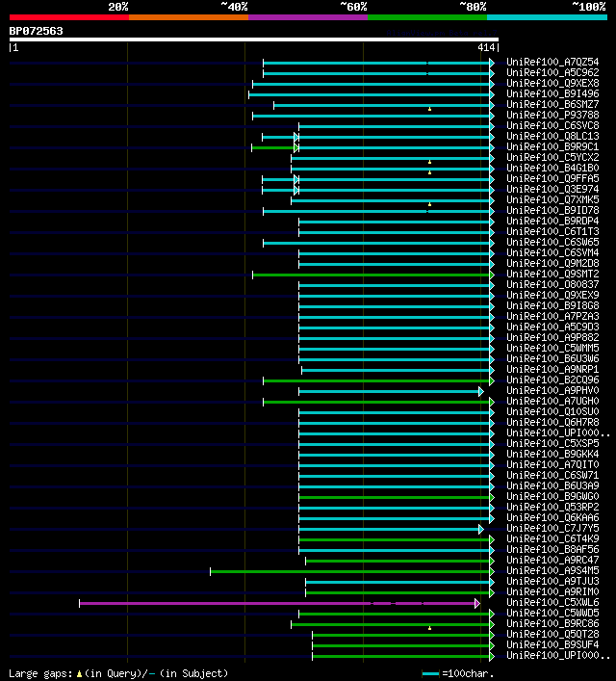Select the UniRef100_A7QIT0 label

552,464
